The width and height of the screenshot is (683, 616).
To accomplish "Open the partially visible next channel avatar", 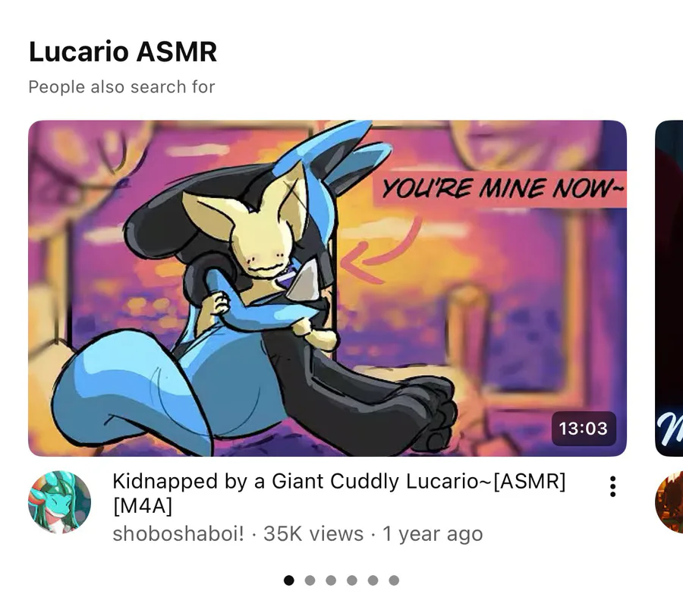I will pos(669,502).
